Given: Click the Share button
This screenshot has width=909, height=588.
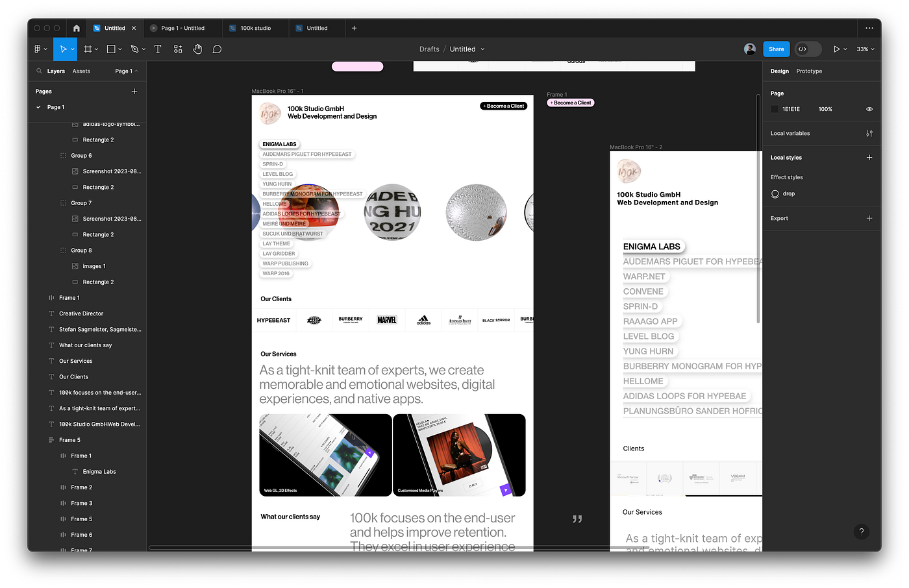Looking at the screenshot, I should pos(777,49).
